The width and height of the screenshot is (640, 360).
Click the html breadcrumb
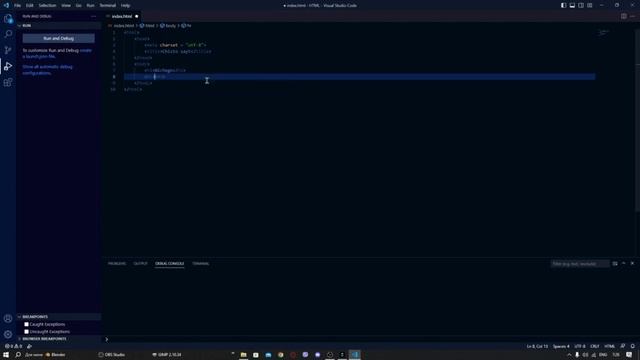click(x=147, y=26)
